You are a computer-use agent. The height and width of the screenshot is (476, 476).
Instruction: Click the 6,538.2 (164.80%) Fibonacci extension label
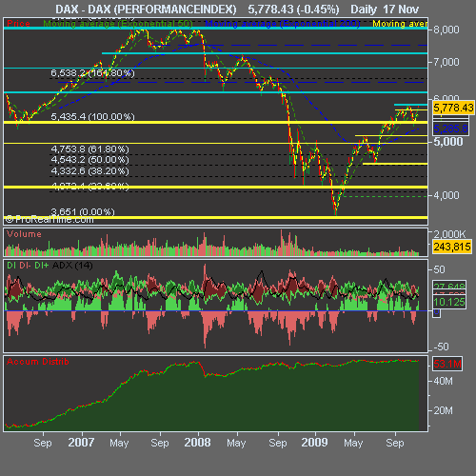coord(92,73)
